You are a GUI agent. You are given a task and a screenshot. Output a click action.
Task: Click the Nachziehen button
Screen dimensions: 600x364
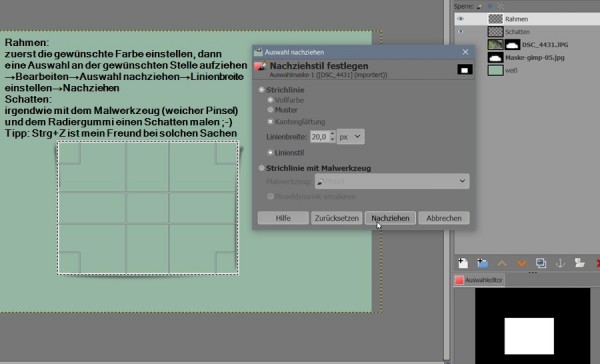tap(390, 218)
